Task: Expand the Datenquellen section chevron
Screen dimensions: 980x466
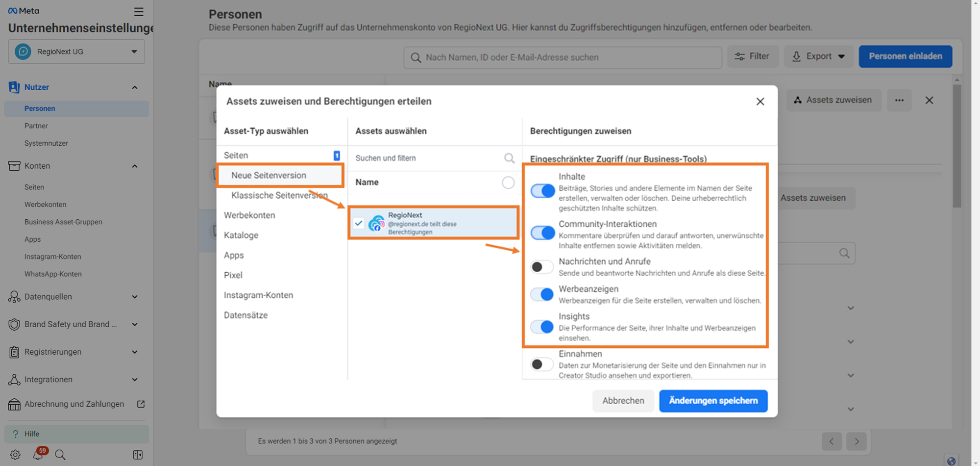Action: (135, 297)
